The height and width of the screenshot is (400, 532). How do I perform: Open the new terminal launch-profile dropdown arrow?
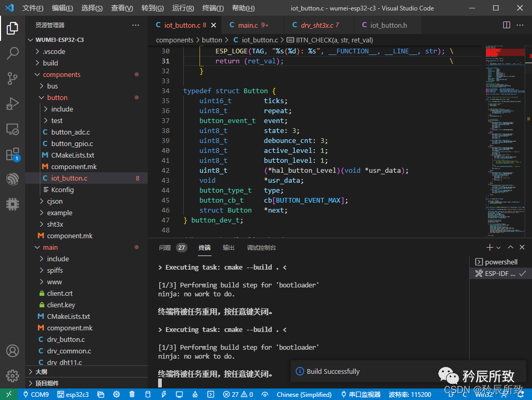coord(498,248)
